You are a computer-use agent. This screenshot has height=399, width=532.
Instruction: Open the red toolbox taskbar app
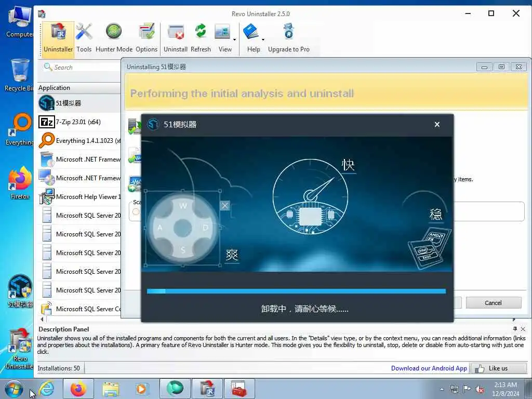(239, 389)
